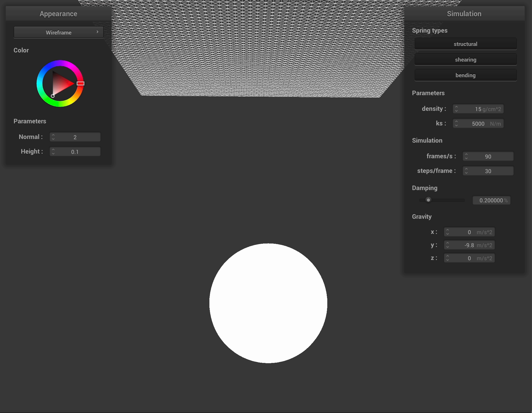Toggle the structural spring type
This screenshot has height=413, width=532.
(x=466, y=44)
